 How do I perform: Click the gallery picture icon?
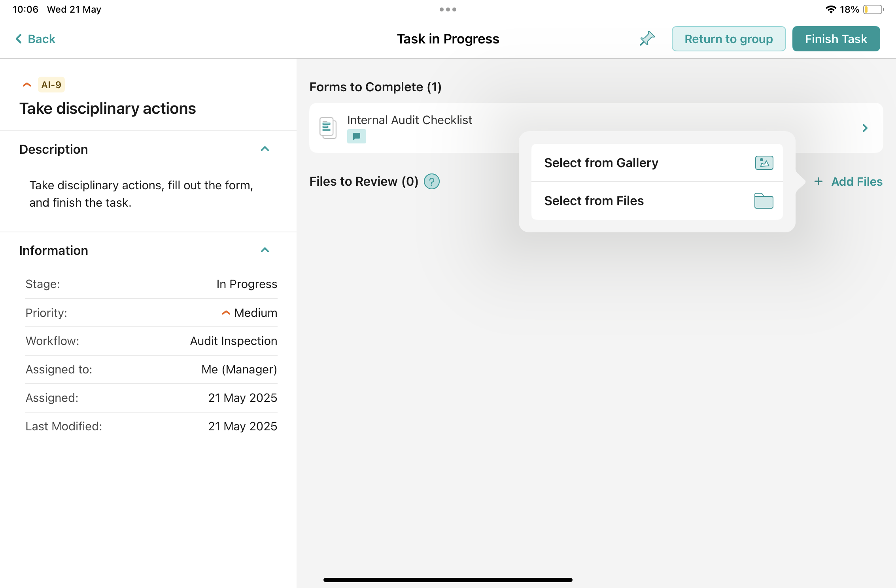click(x=764, y=163)
